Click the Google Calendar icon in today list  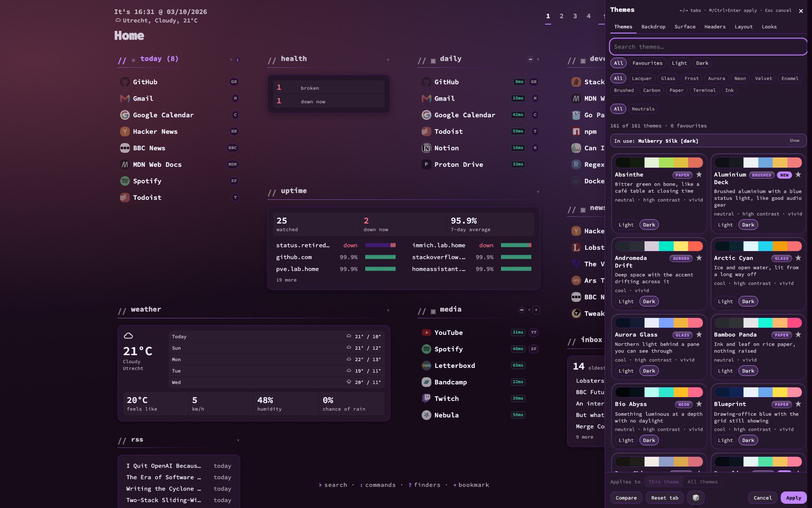tap(125, 115)
